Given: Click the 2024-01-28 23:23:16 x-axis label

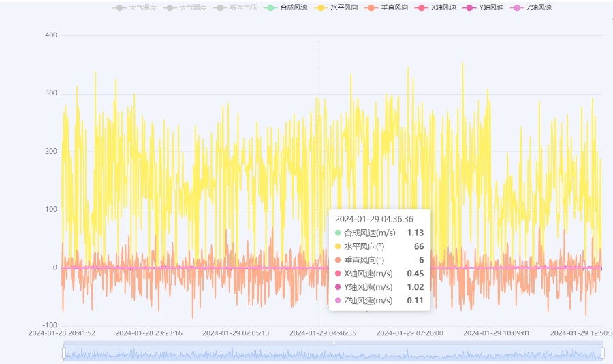Looking at the screenshot, I should point(148,333).
